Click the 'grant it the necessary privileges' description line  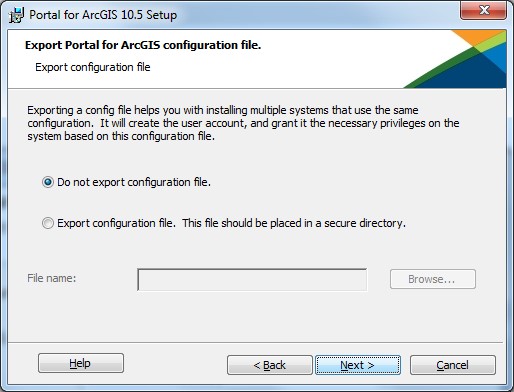click(243, 123)
